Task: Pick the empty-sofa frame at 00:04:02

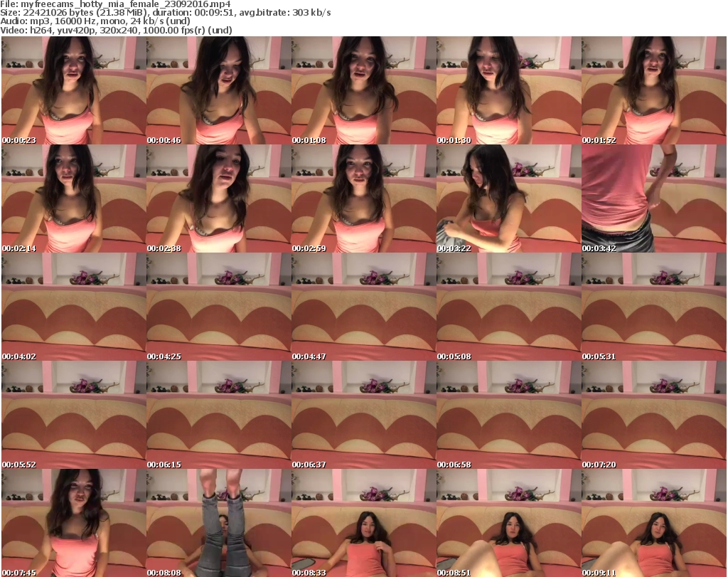Action: point(74,307)
